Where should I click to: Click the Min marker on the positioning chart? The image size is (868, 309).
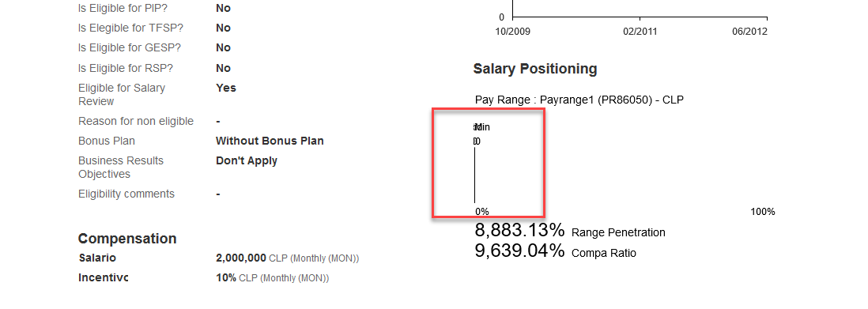click(481, 127)
